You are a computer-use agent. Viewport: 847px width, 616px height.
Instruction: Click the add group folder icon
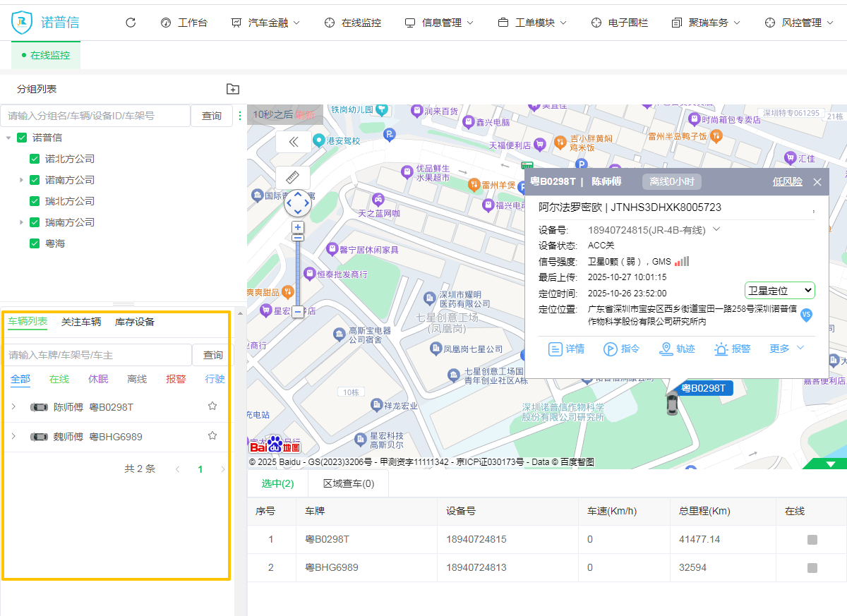[x=233, y=89]
